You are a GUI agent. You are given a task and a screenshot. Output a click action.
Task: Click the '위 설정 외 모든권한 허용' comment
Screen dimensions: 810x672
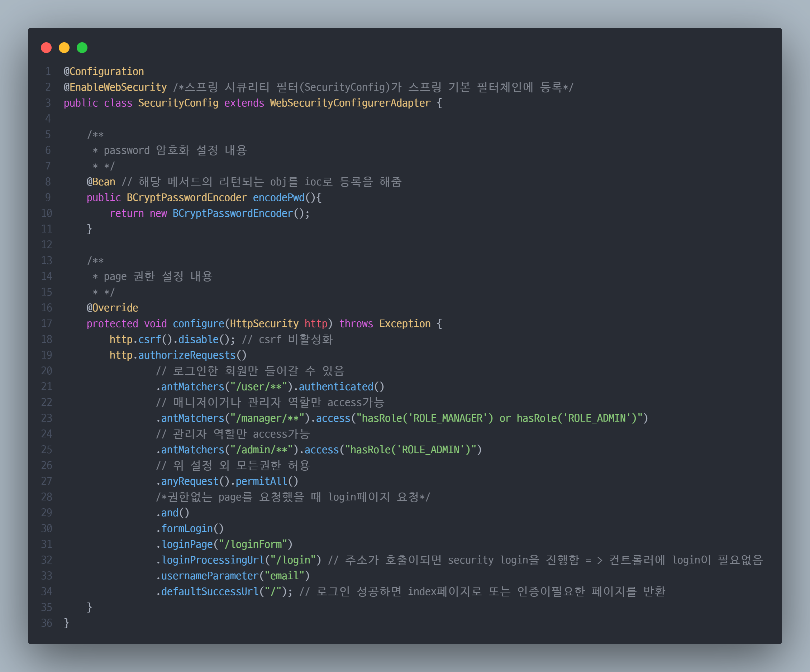click(x=242, y=466)
